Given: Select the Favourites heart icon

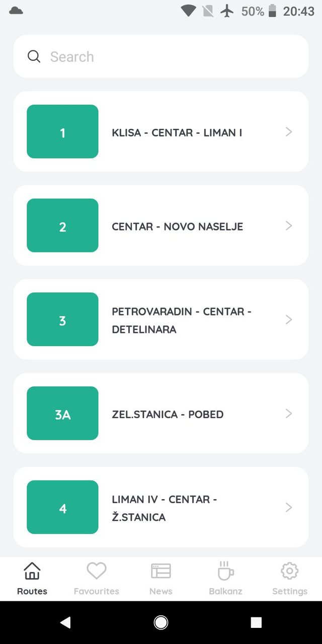Looking at the screenshot, I should [96, 571].
